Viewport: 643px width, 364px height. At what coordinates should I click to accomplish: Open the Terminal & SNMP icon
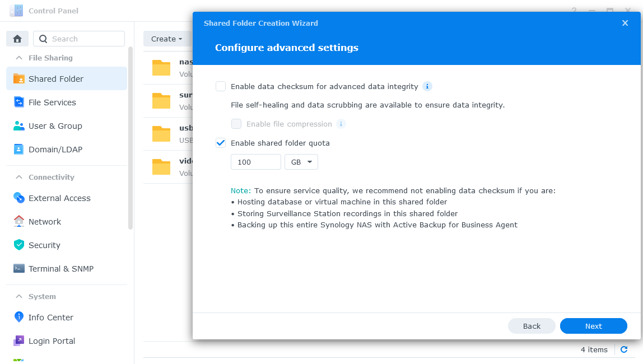pyautogui.click(x=19, y=269)
